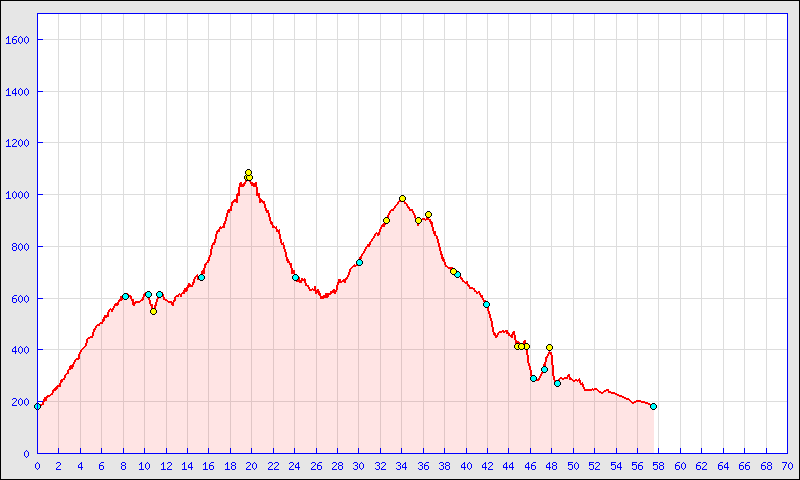Viewport: 800px width, 480px height.
Task: Click the cyan waypoint near kilometer 15
Action: [x=202, y=277]
